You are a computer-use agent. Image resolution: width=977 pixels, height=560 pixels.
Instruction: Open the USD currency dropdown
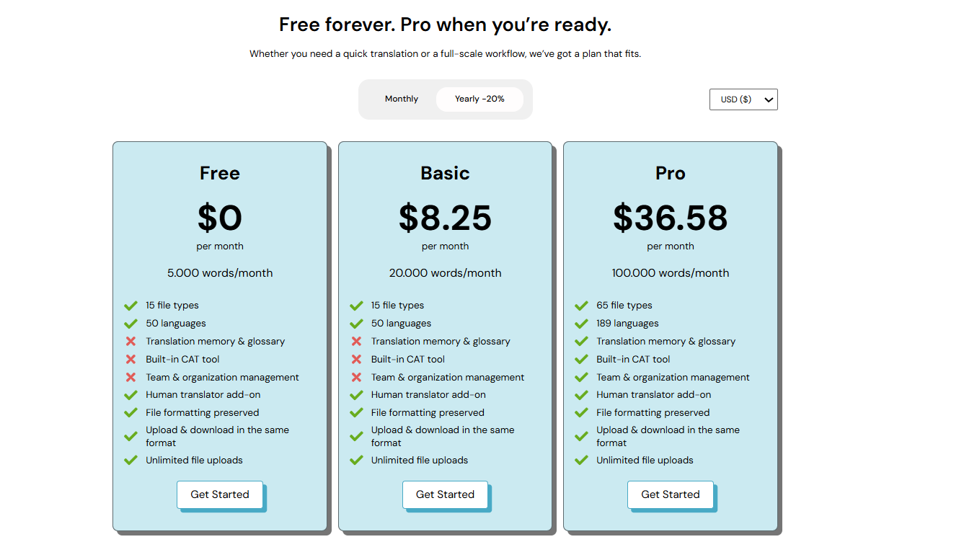(743, 99)
